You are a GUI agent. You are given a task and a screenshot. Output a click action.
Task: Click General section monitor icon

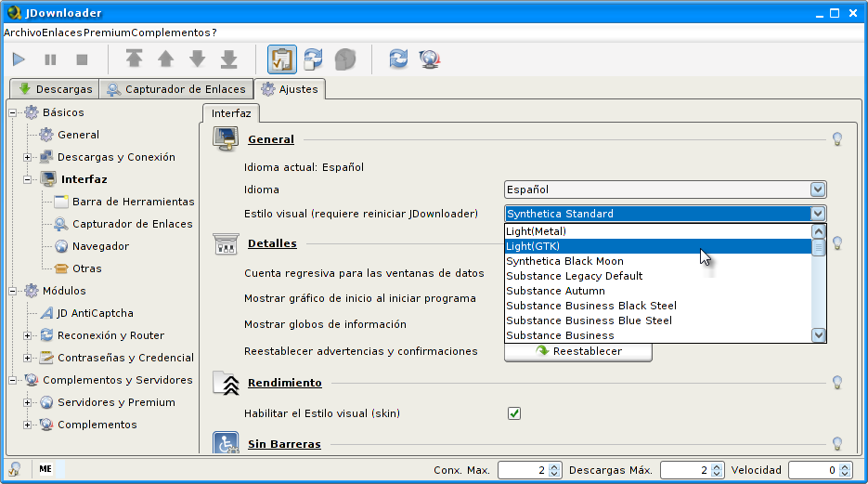click(x=226, y=139)
